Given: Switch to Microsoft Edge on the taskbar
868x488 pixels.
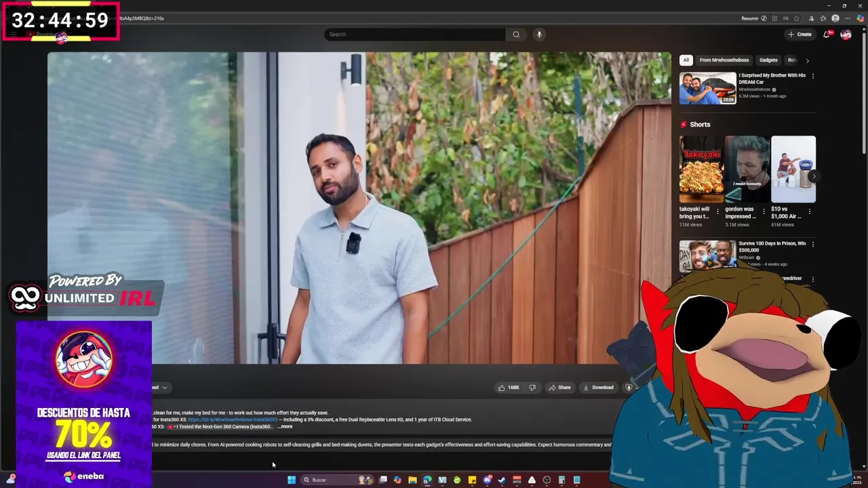Looking at the screenshot, I should point(427,480).
